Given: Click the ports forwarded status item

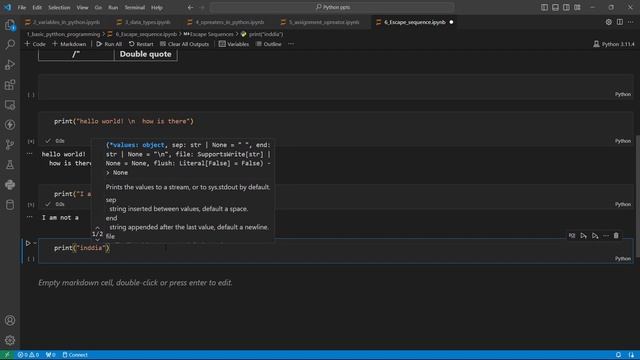Looking at the screenshot, I should click(51, 355).
